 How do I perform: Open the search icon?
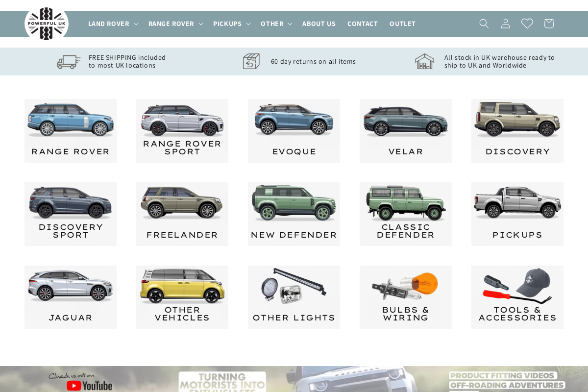[484, 23]
